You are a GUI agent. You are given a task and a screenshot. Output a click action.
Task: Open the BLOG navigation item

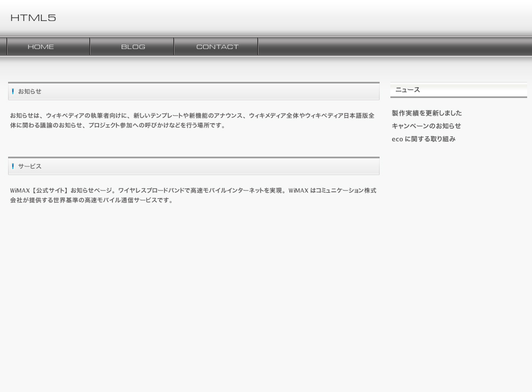point(132,46)
